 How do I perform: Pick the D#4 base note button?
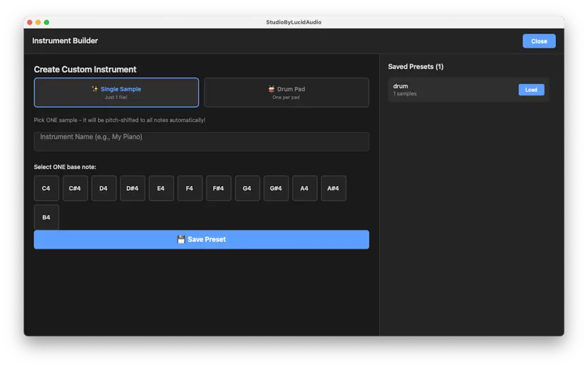coord(133,188)
